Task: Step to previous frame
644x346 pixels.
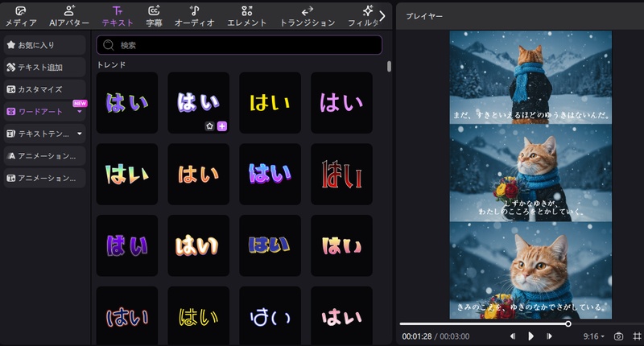Action: 513,336
